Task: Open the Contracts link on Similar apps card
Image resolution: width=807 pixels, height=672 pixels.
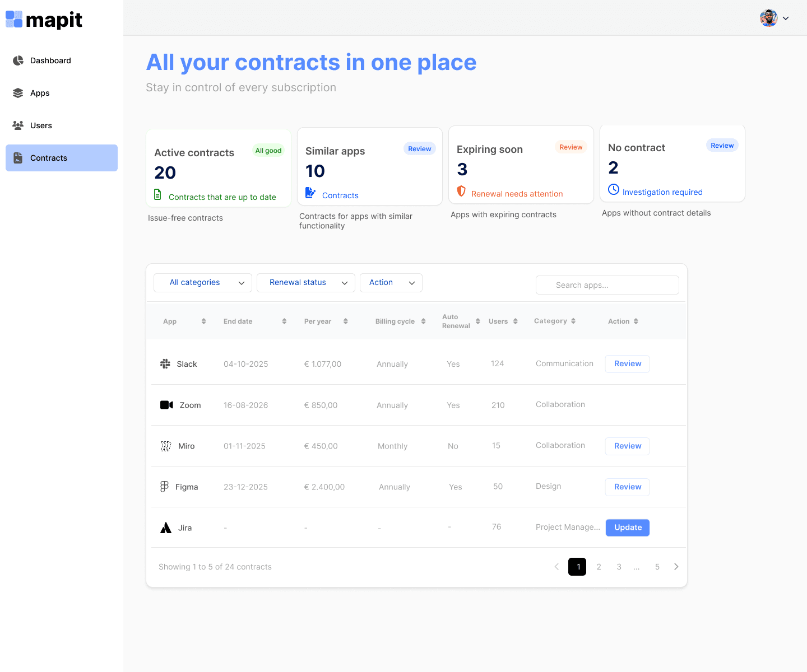Action: tap(340, 195)
